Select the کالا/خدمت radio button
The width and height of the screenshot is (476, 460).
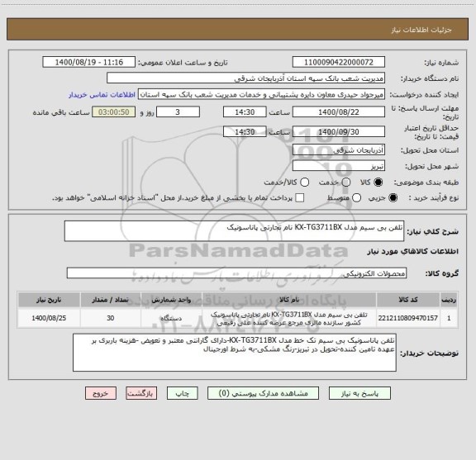(304, 183)
